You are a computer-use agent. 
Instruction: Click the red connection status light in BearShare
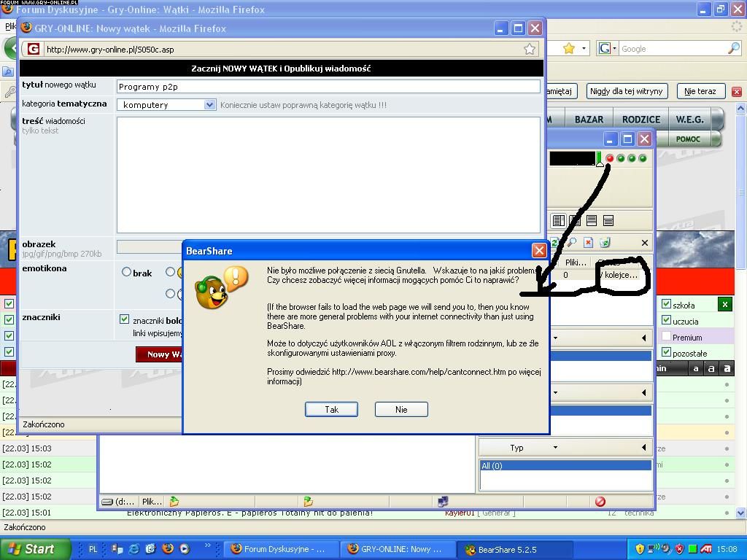610,158
